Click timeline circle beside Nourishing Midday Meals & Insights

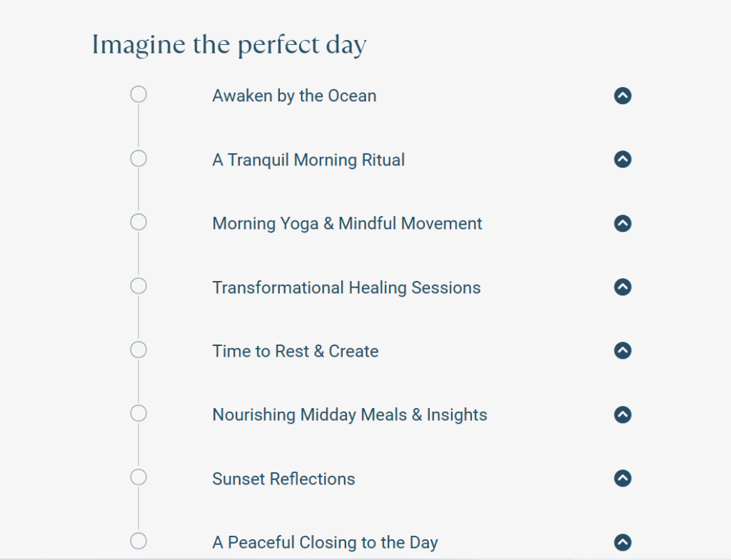pyautogui.click(x=138, y=413)
